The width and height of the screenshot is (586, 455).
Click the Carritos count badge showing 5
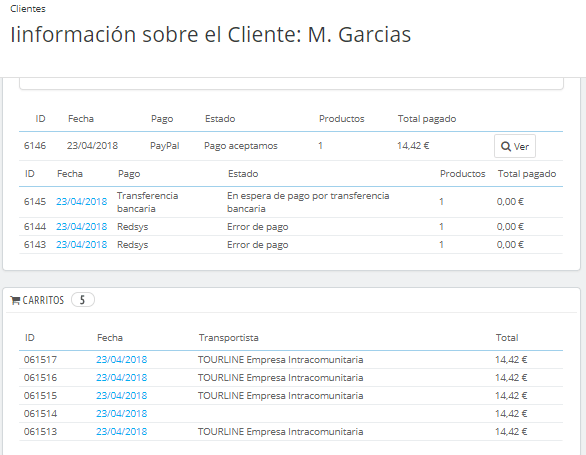click(83, 300)
